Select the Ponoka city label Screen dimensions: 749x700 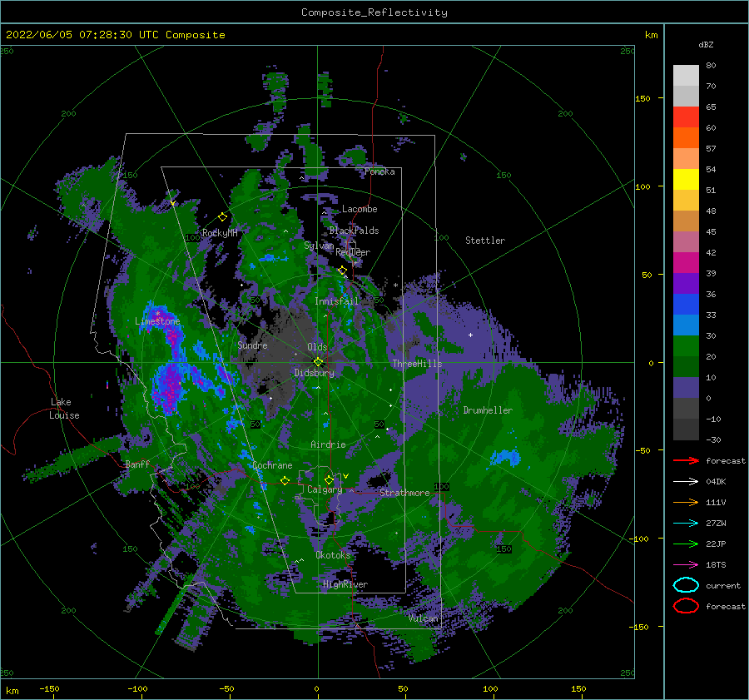point(379,171)
